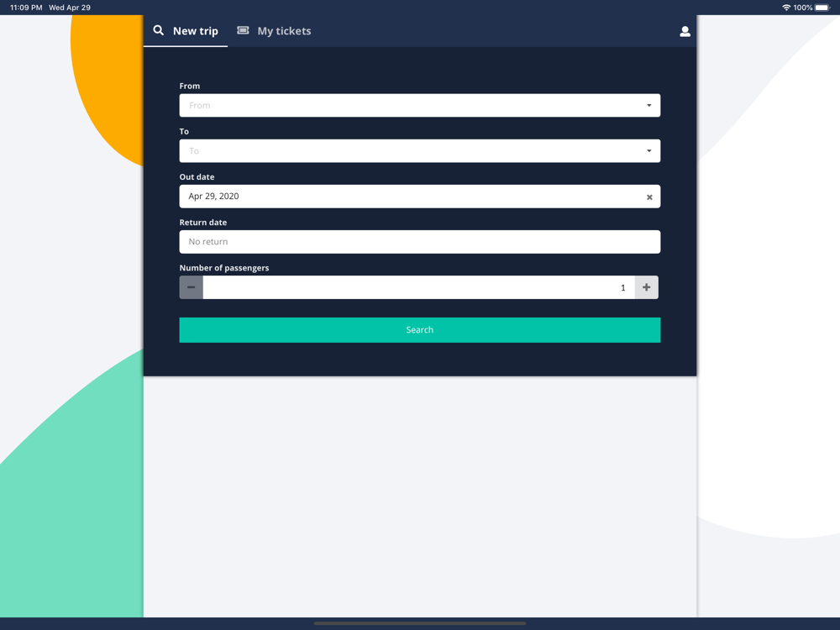Expand the To station dropdown
This screenshot has width=840, height=630.
[x=419, y=151]
